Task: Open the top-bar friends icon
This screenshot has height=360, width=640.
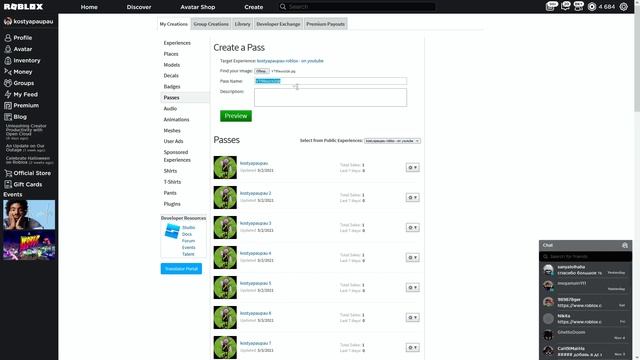Action: 579,6
